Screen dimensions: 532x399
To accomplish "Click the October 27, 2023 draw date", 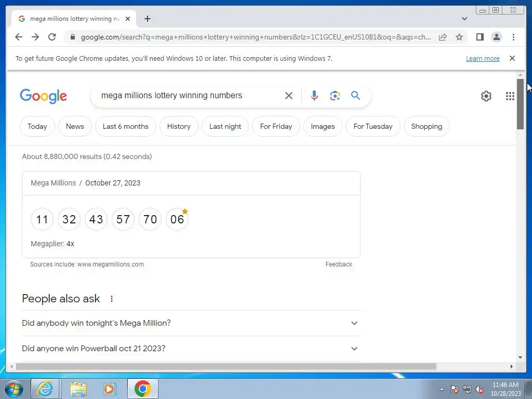I will pos(113,183).
